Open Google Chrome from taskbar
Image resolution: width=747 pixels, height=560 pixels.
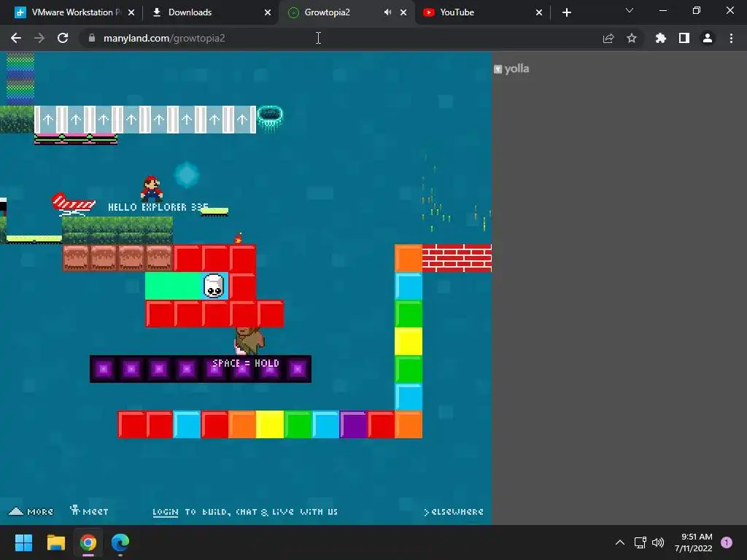88,542
